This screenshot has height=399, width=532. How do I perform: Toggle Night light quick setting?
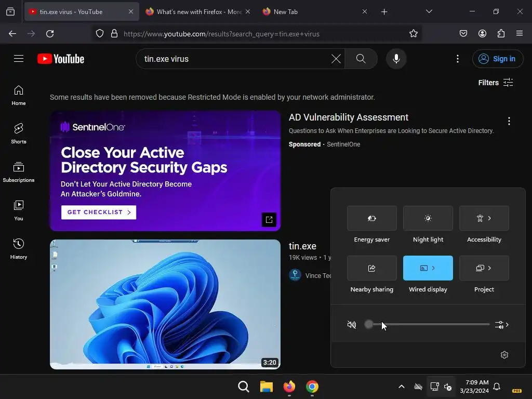(x=428, y=218)
